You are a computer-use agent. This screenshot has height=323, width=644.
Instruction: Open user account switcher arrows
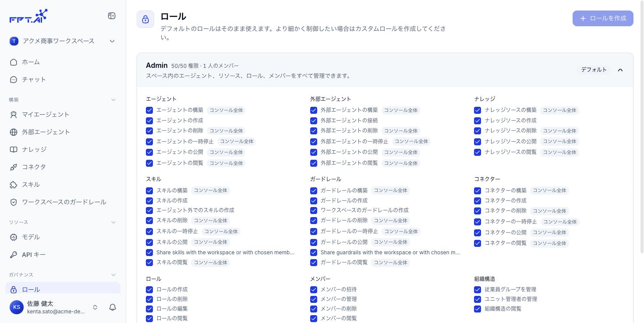click(x=95, y=307)
